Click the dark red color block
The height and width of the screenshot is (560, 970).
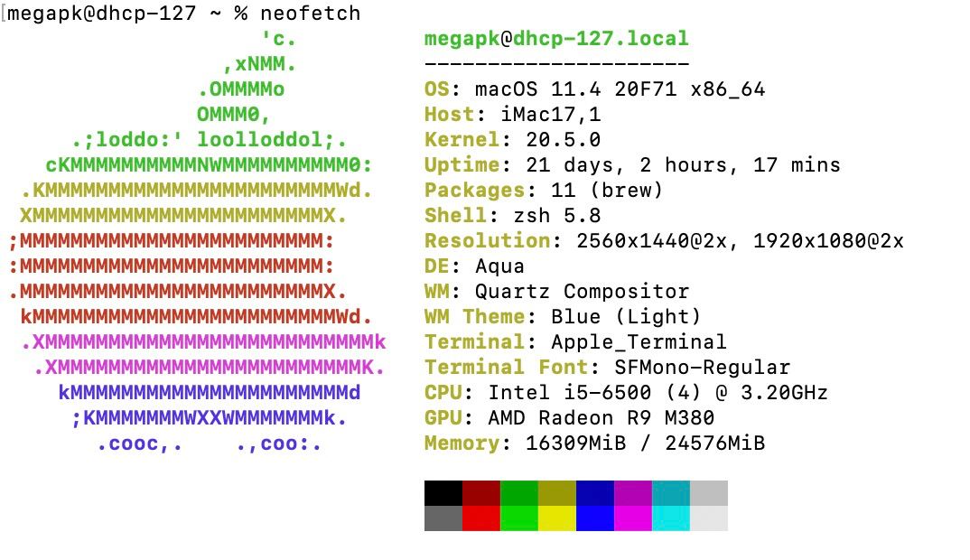pyautogui.click(x=481, y=493)
